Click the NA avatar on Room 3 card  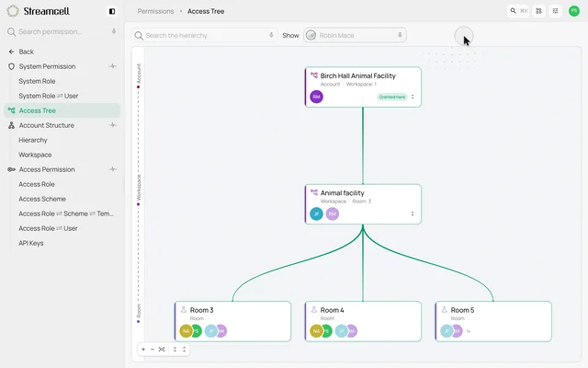[186, 331]
